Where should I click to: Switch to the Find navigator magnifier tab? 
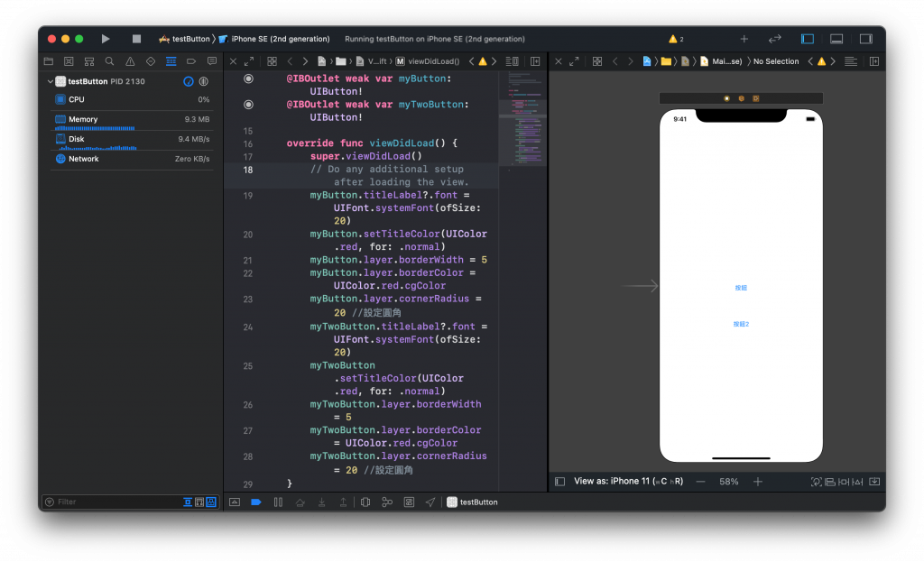point(109,61)
